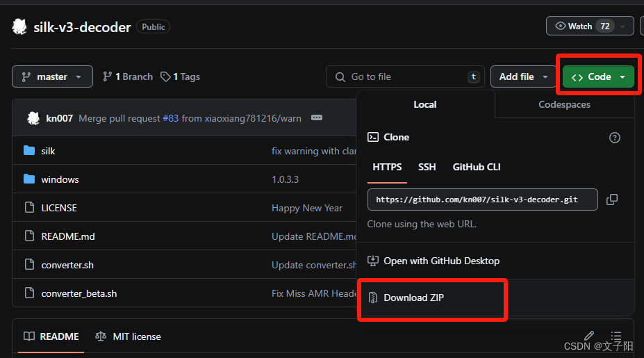Select the README tab
The image size is (644, 358).
click(51, 336)
